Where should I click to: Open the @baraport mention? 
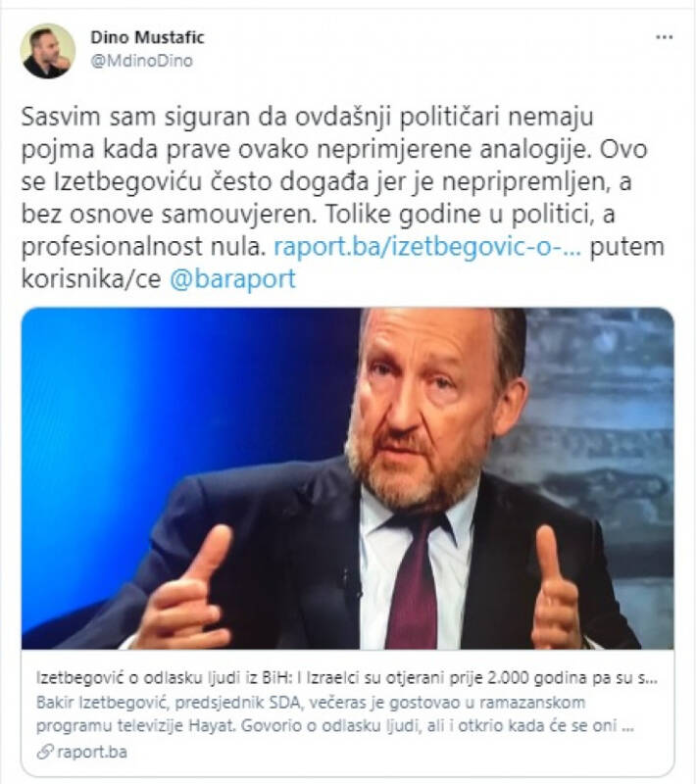pos(233,279)
